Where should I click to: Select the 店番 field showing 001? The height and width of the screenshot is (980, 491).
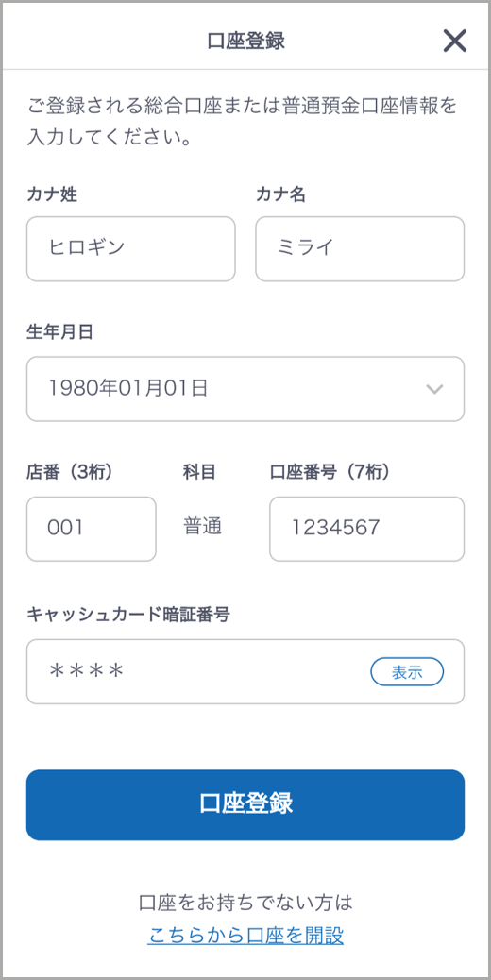[92, 529]
